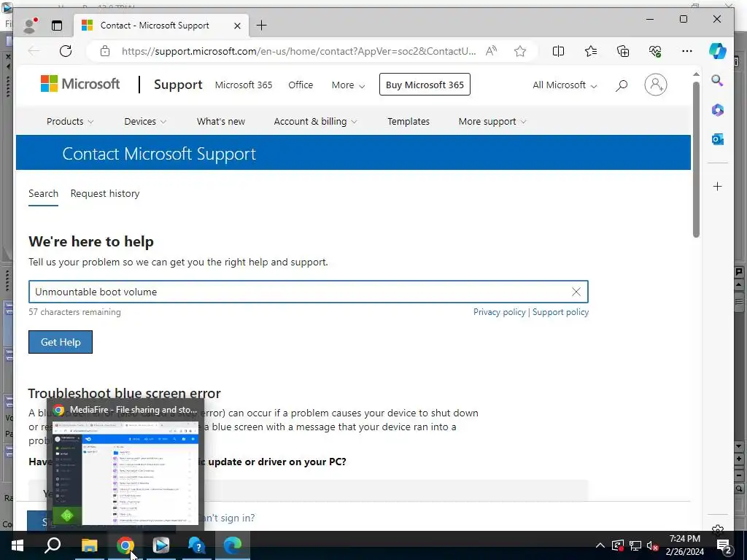Viewport: 747px width, 560px height.
Task: Open Browser essentials heart icon
Action: click(655, 51)
